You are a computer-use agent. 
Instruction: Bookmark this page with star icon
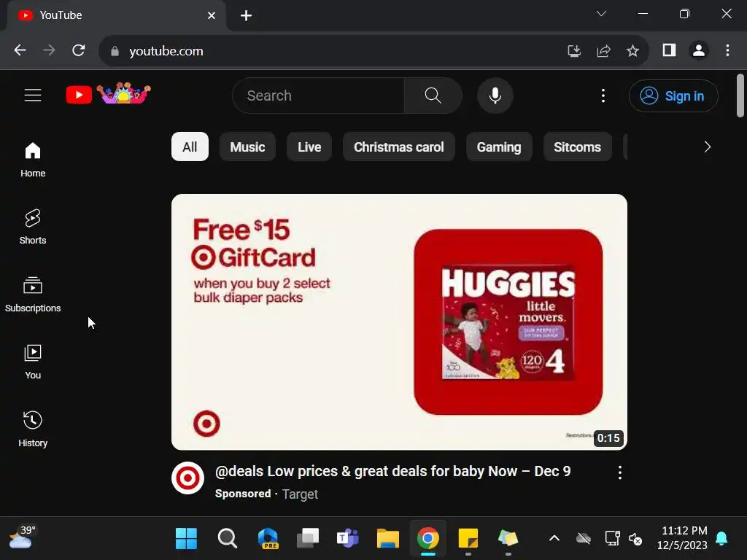click(632, 50)
